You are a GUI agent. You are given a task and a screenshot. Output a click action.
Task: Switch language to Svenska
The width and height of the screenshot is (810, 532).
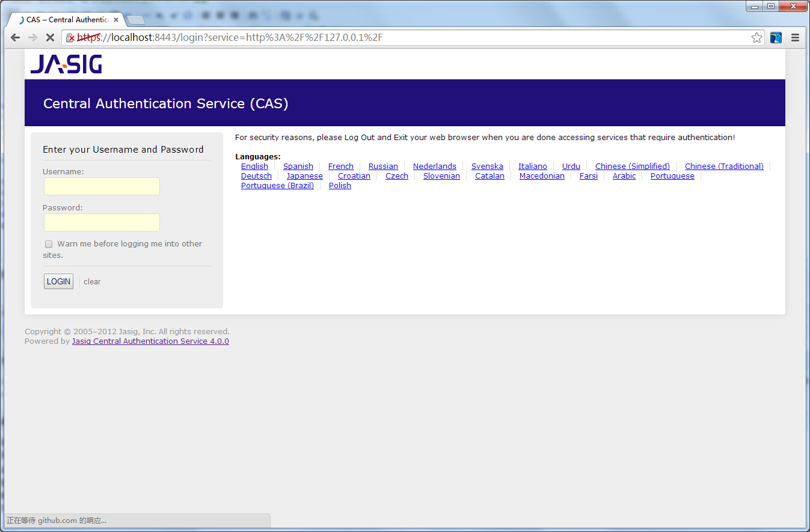[487, 167]
